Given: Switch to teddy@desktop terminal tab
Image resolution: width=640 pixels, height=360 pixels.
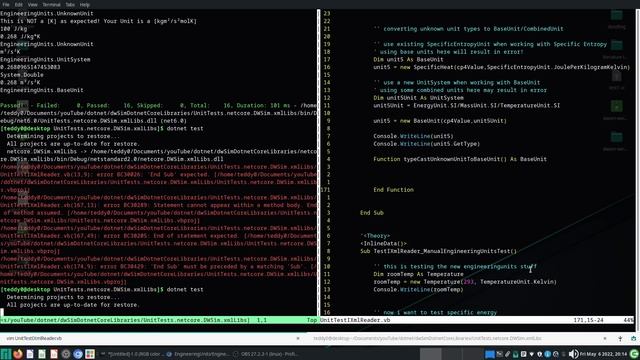Looking at the screenshot, I should [x=459, y=338].
